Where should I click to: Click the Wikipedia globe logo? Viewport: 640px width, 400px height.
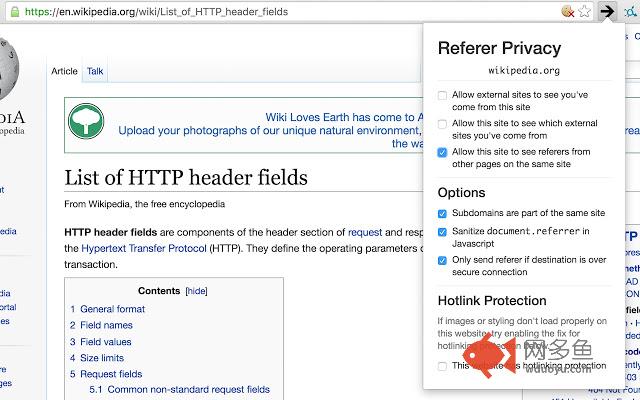pyautogui.click(x=8, y=70)
